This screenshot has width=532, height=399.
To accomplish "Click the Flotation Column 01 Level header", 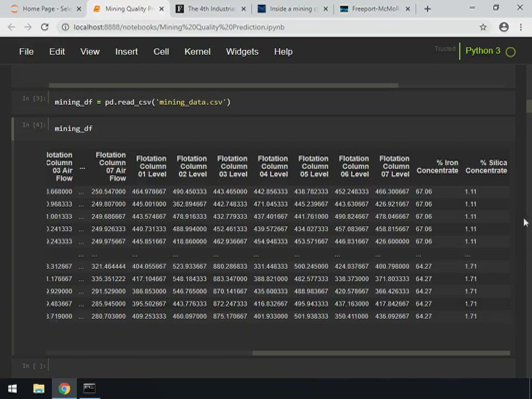I will click(x=151, y=166).
